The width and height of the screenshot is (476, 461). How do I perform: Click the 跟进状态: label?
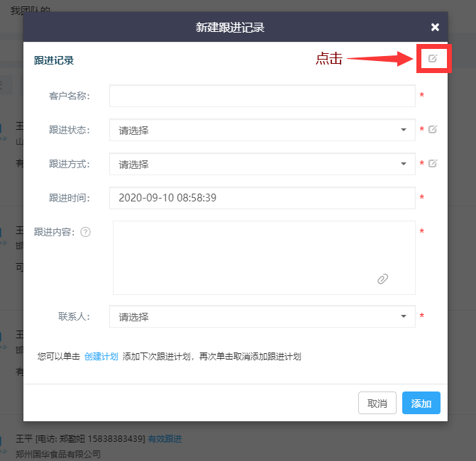click(x=70, y=130)
